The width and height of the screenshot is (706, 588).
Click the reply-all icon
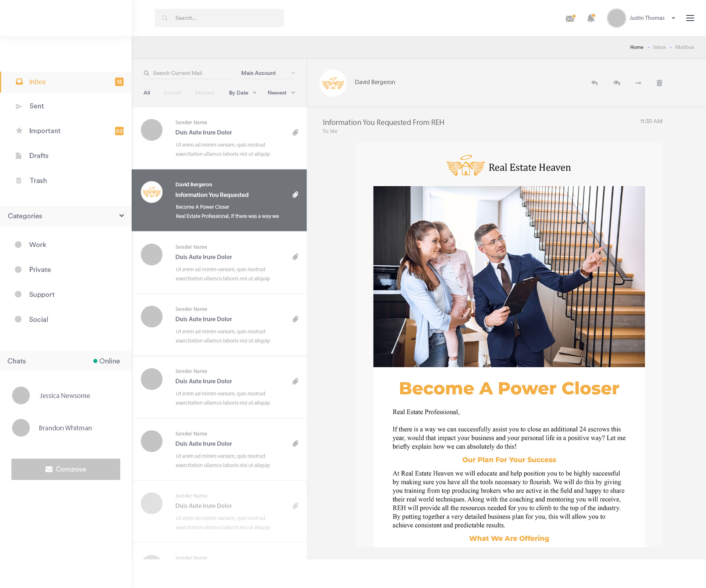[617, 83]
